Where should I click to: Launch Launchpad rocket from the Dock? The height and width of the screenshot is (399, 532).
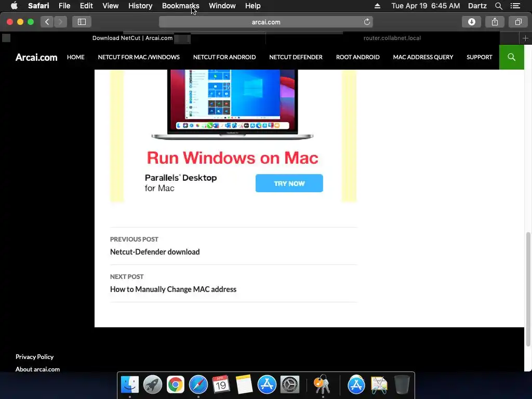(x=153, y=384)
